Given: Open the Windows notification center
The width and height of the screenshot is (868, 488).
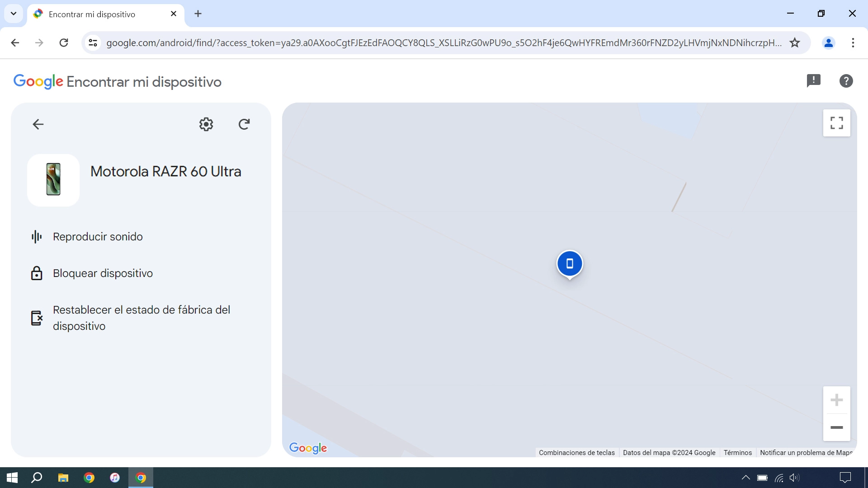Looking at the screenshot, I should click(845, 478).
